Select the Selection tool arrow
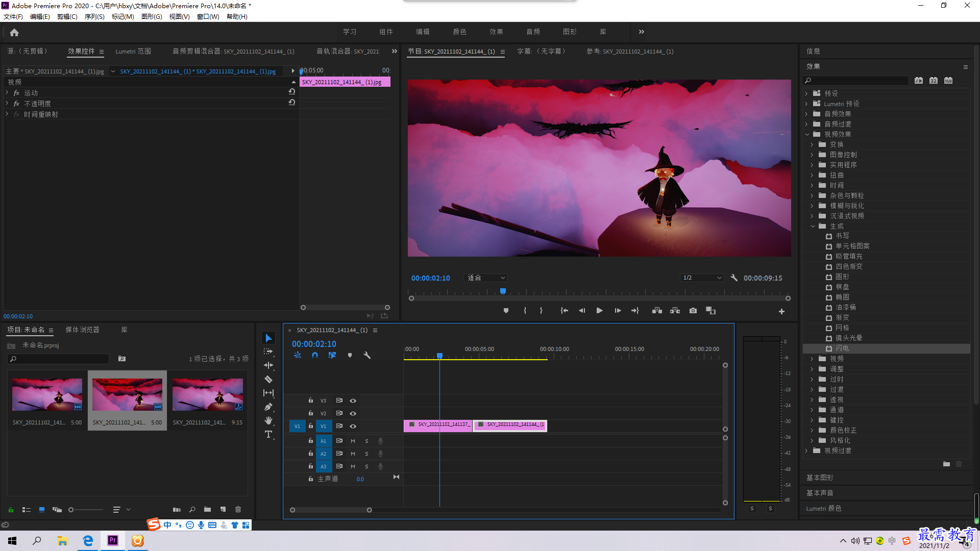The width and height of the screenshot is (980, 551). (x=268, y=338)
